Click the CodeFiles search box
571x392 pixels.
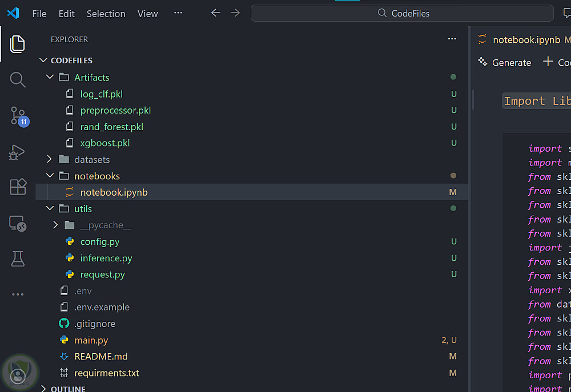[403, 13]
